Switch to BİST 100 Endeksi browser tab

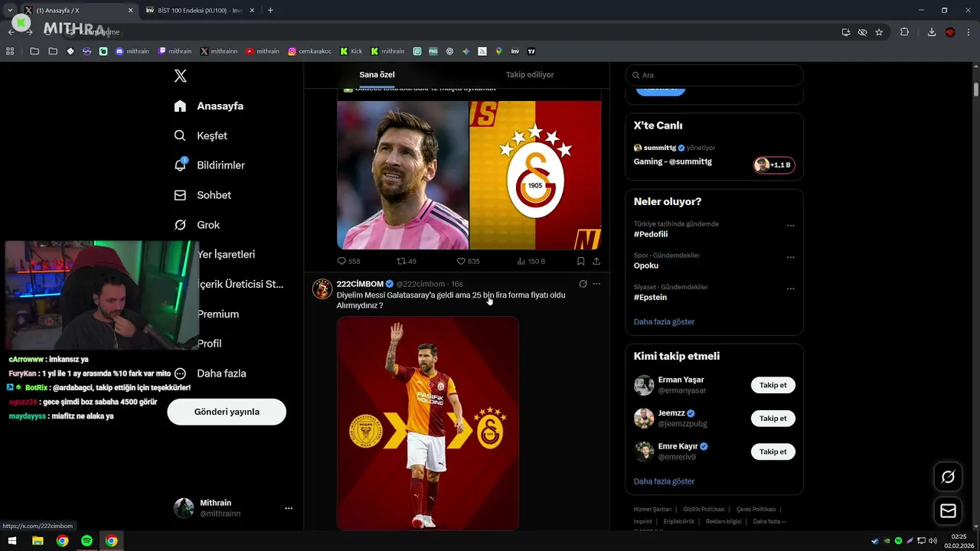coord(199,10)
